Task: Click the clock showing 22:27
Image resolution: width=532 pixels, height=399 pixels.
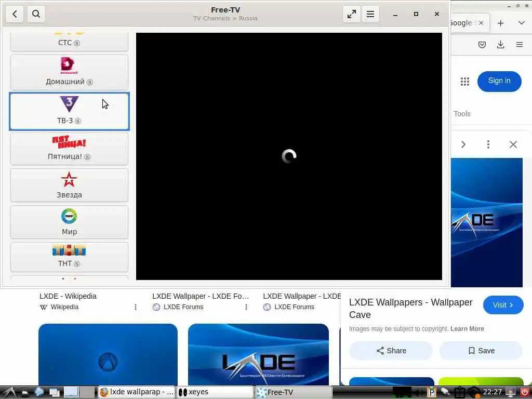Action: pos(493,392)
